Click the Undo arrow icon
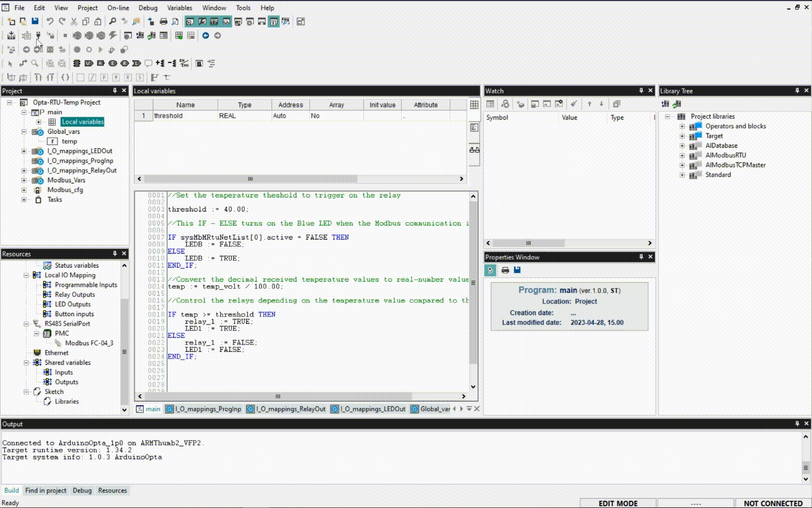This screenshot has height=508, width=812. point(50,22)
